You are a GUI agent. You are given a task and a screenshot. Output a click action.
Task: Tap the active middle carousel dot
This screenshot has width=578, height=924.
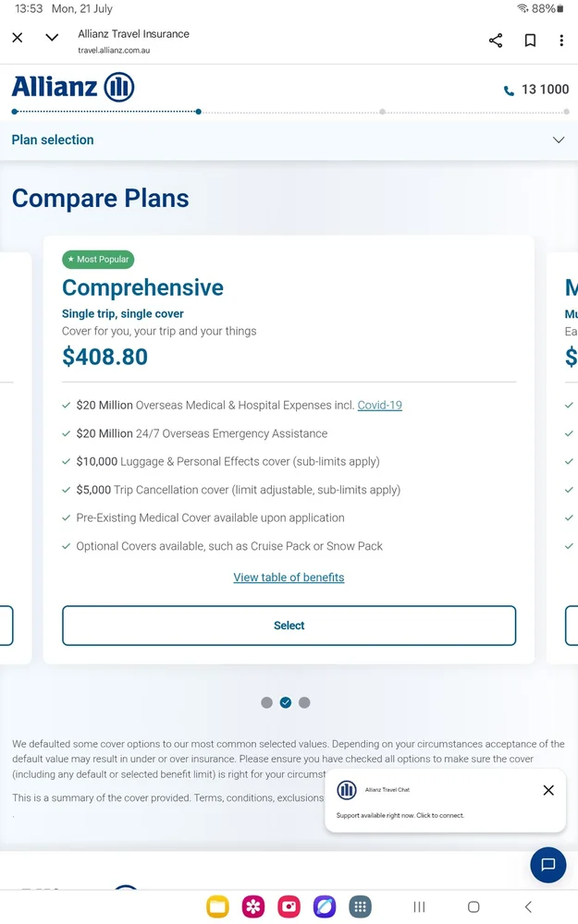pos(286,702)
